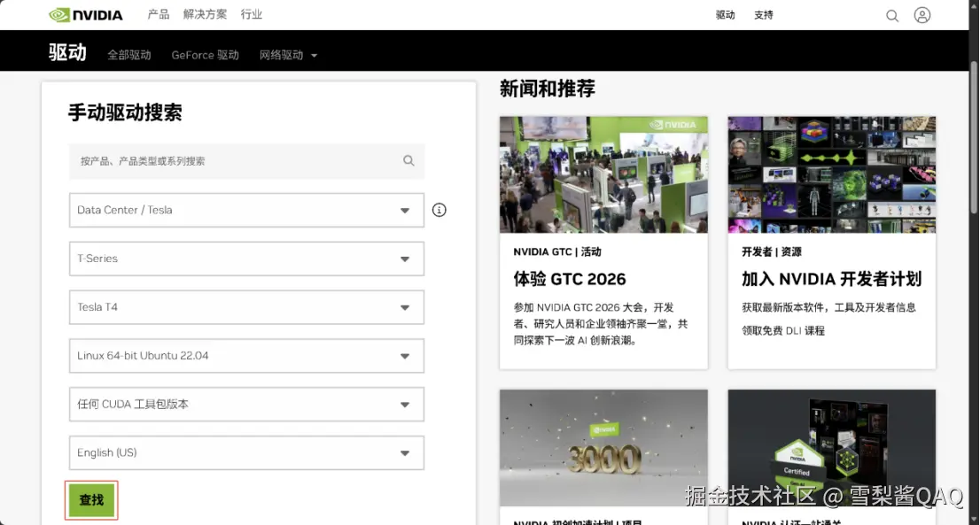Viewport: 980px width, 525px height.
Task: Open the golden 3000 image thumbnail
Action: pos(603,448)
